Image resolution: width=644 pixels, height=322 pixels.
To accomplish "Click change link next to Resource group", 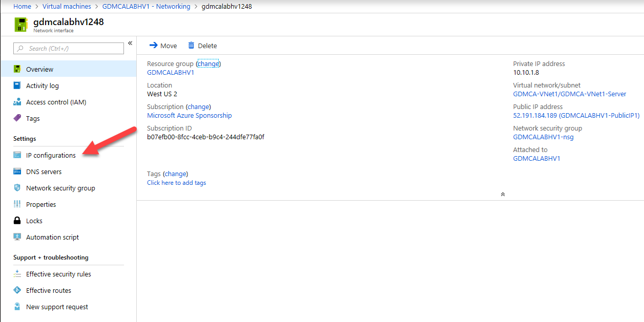I will coord(209,64).
